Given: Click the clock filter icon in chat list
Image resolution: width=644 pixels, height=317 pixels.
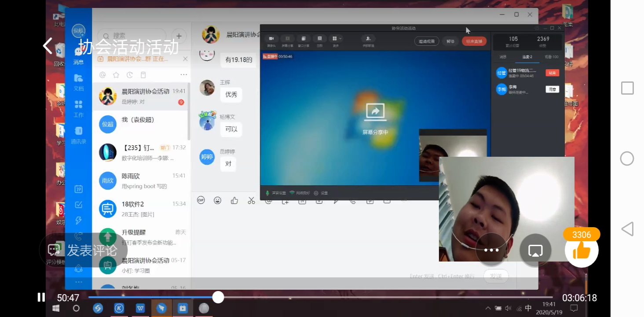Looking at the screenshot, I should click(129, 75).
